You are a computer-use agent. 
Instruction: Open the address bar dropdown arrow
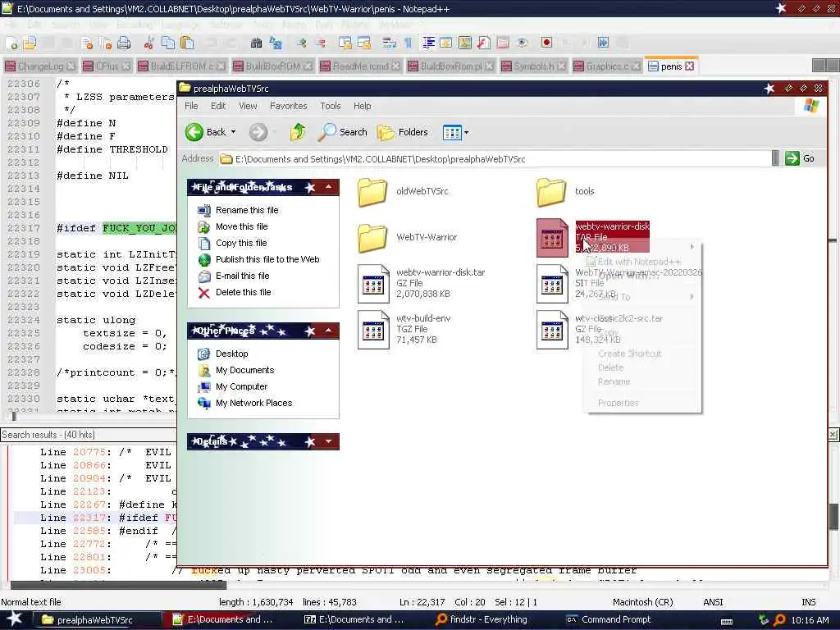(775, 158)
